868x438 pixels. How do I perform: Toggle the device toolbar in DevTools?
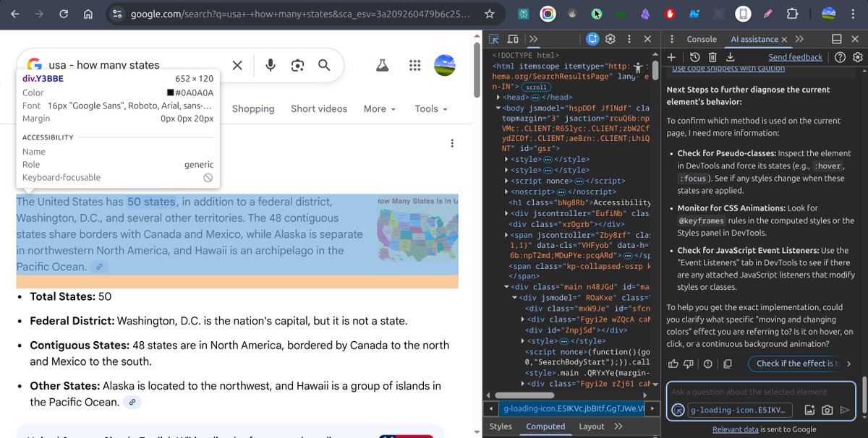(513, 39)
